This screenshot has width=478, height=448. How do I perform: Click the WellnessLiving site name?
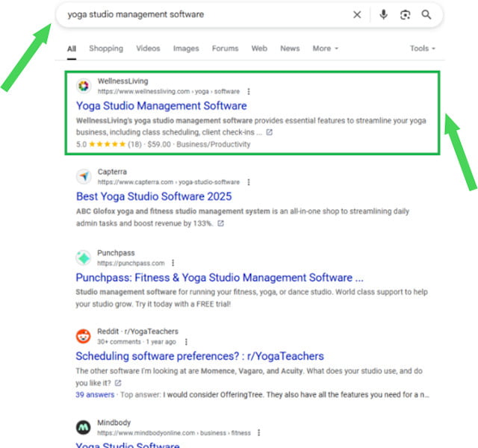click(x=122, y=81)
